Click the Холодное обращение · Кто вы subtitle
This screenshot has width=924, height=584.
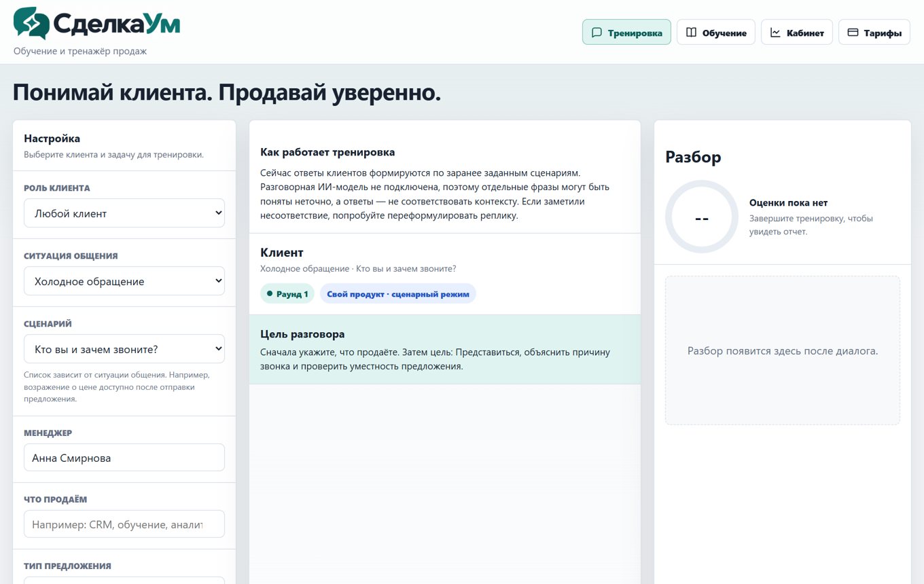coord(358,269)
